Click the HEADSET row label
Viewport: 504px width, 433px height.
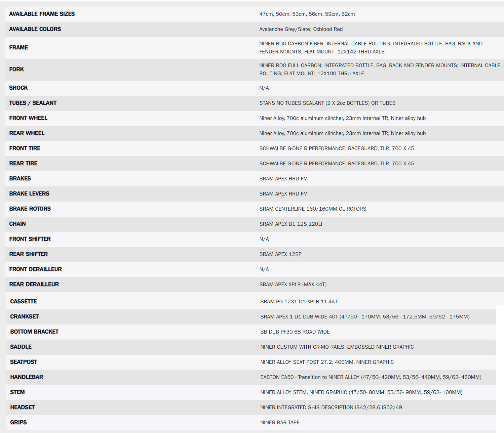(x=22, y=407)
